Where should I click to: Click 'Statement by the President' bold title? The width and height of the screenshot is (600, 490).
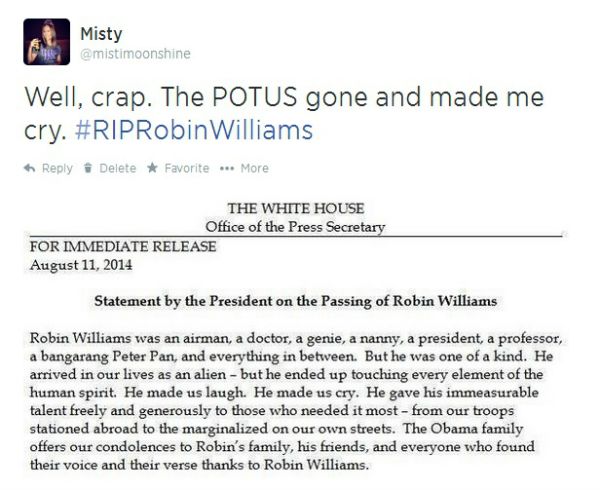(x=295, y=301)
